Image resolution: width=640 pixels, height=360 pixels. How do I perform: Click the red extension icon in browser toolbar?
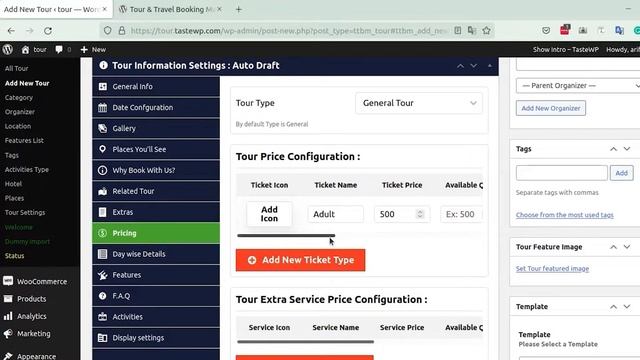565,30
